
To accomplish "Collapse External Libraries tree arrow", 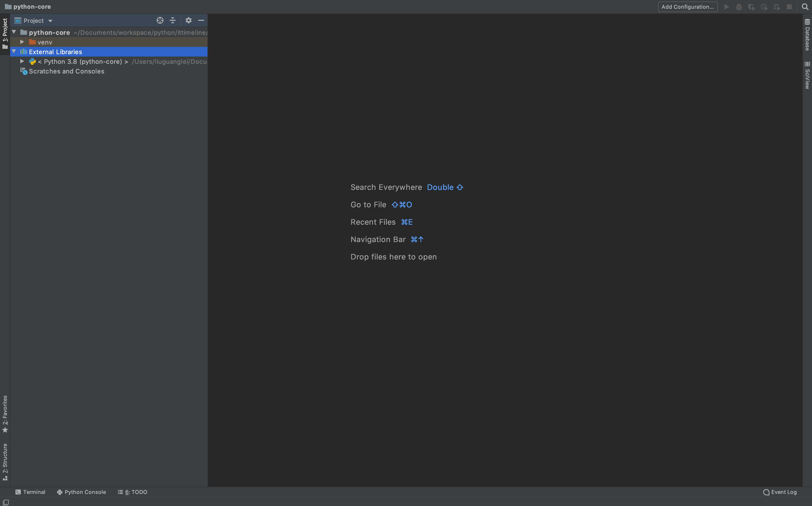I will 14,51.
